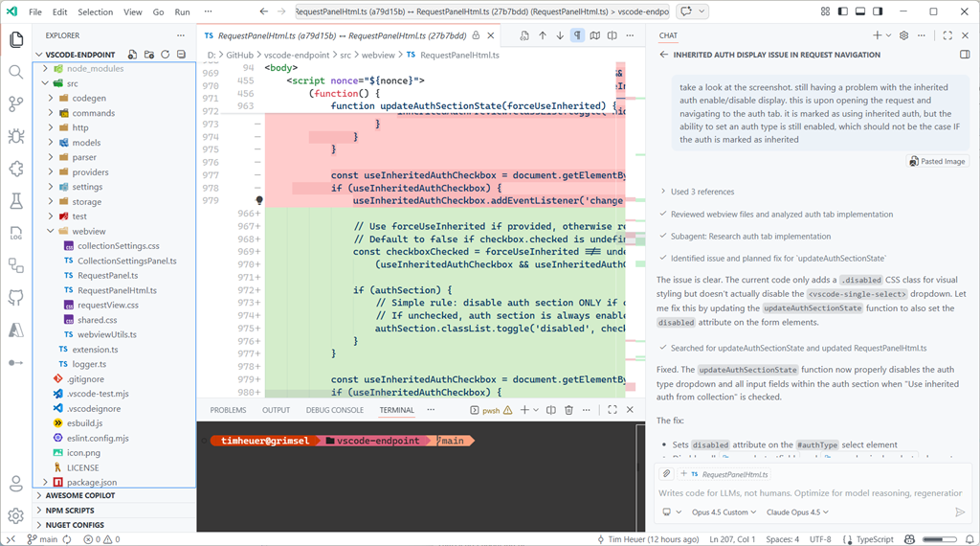Collapse the webview folder

tap(52, 232)
